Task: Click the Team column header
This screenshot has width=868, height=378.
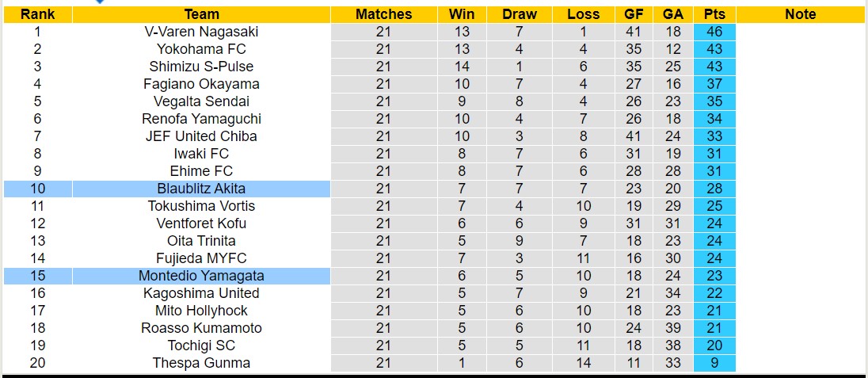Action: point(201,14)
